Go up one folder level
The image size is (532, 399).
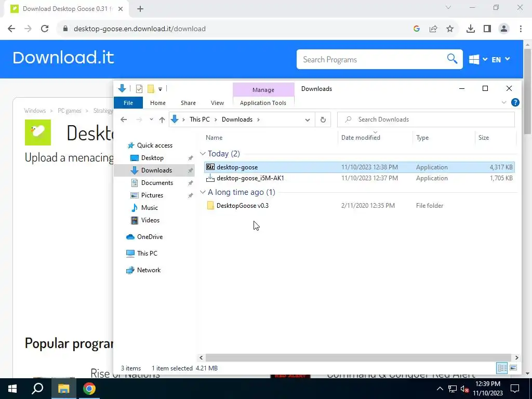point(162,119)
